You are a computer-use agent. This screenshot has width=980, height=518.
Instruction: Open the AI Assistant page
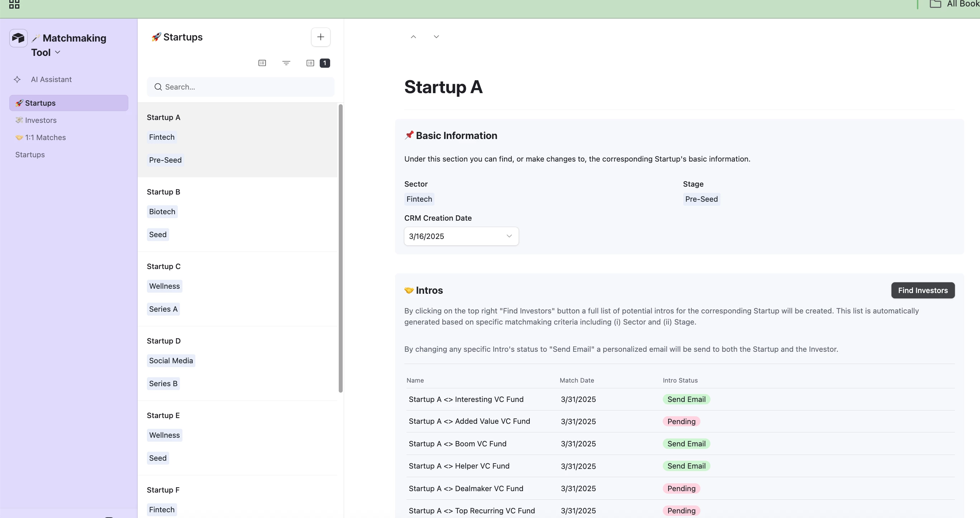point(51,80)
